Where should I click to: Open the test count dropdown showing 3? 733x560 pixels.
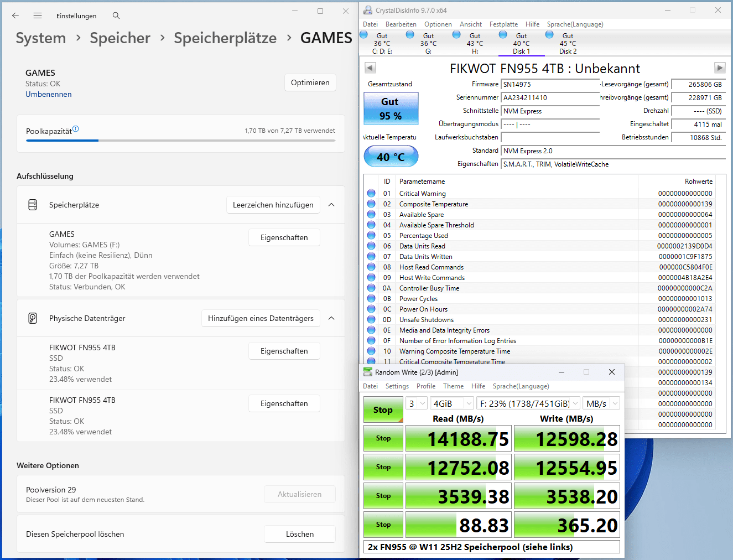417,403
